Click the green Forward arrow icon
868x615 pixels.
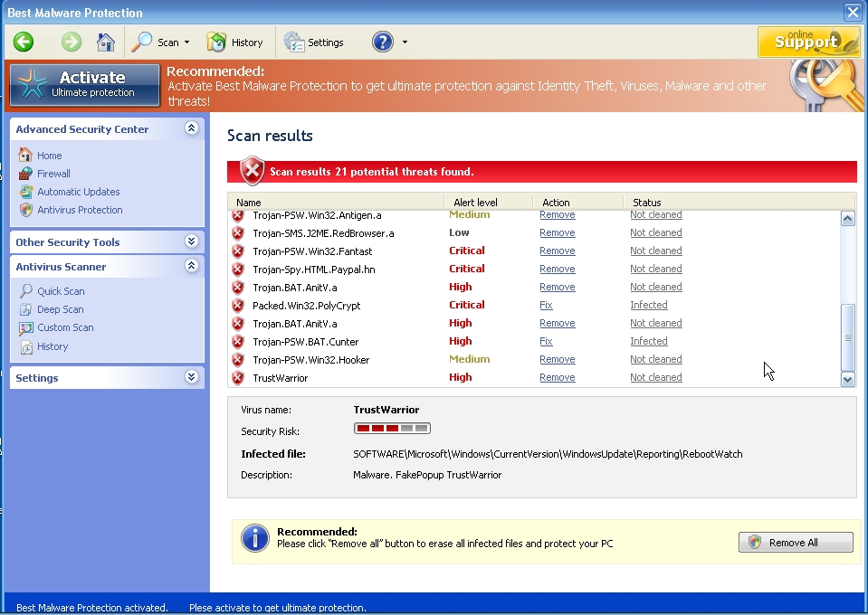click(x=72, y=42)
